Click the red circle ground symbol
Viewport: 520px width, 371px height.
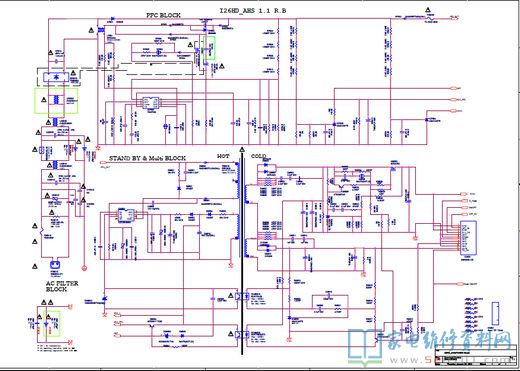point(84,268)
